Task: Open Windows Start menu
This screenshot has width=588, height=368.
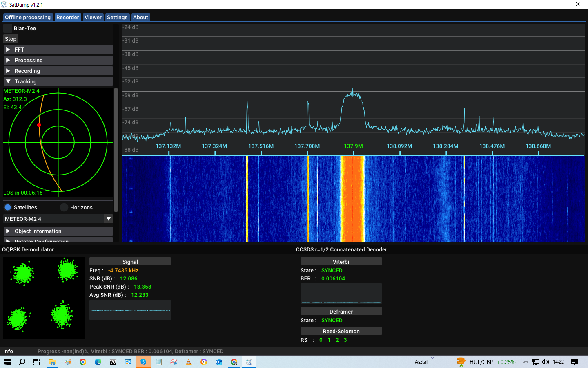Action: point(7,362)
